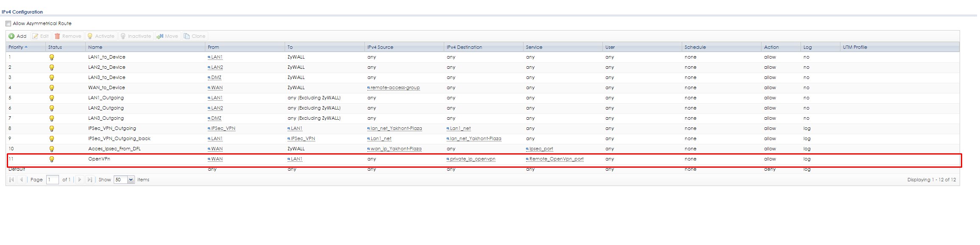Click status bulb of LAN2_Outgoing rule
This screenshot has width=980, height=245.
pos(52,108)
